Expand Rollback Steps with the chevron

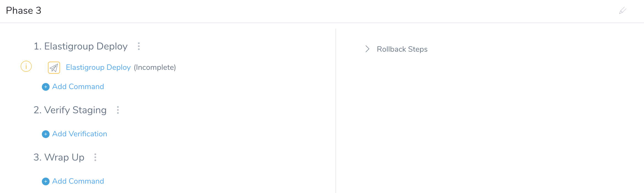367,49
